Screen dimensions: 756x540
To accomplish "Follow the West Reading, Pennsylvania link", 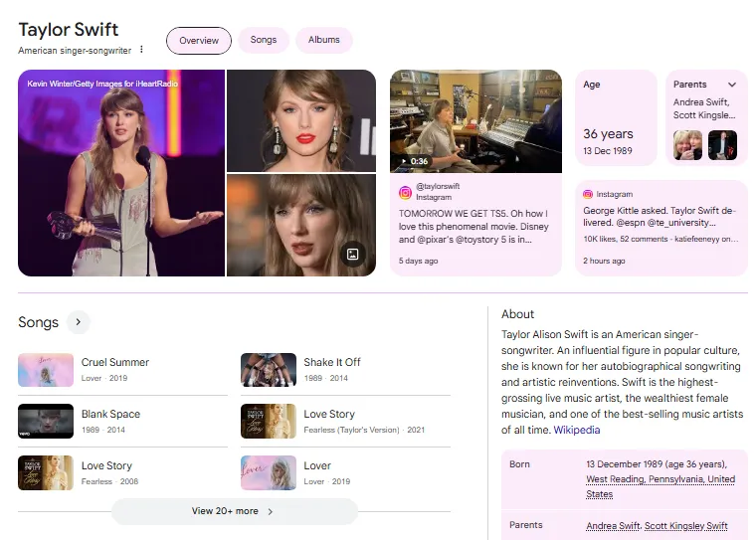I will pos(661,486).
